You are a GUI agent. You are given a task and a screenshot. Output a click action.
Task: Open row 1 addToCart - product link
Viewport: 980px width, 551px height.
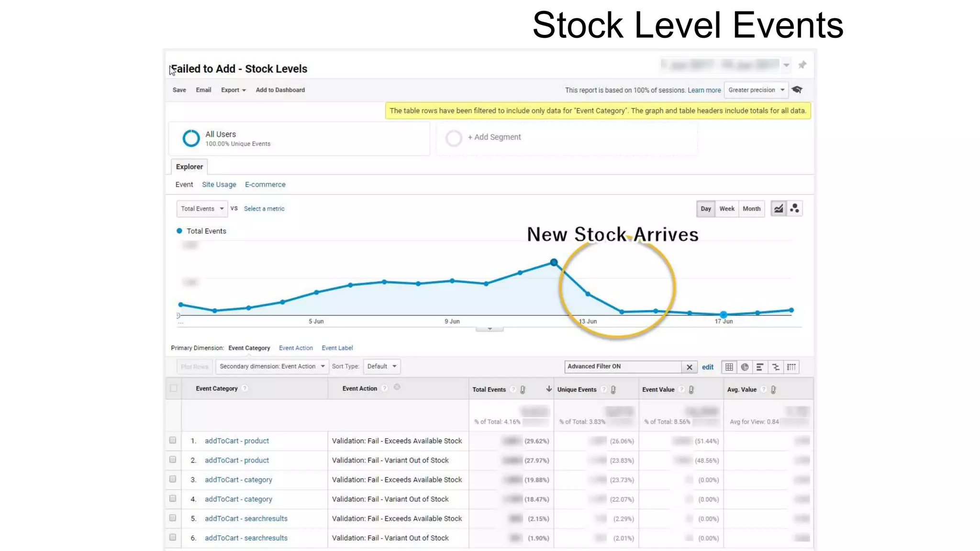[x=237, y=441]
